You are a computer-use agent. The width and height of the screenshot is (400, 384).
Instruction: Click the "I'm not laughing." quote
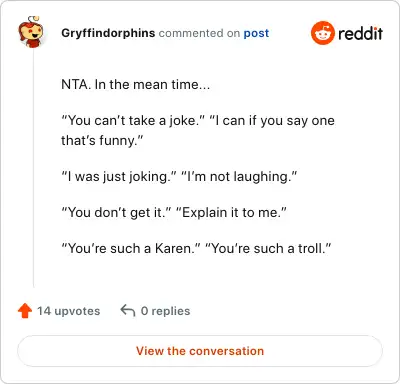[x=239, y=176]
